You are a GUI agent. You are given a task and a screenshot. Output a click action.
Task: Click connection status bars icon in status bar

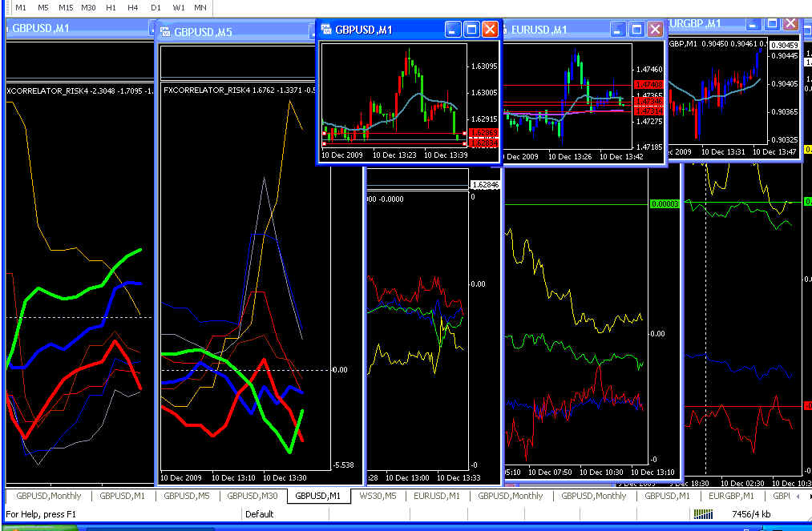pyautogui.click(x=703, y=514)
